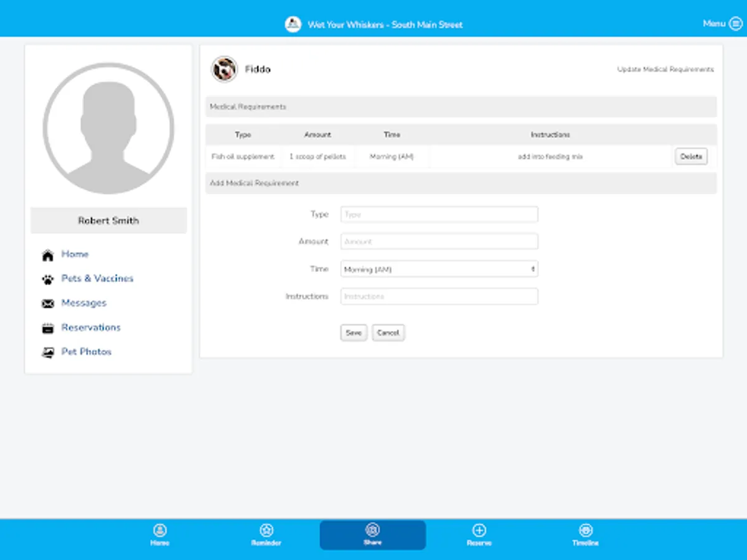Open the Timeline tab in bottom bar
Image resolution: width=747 pixels, height=560 pixels.
[x=585, y=535]
